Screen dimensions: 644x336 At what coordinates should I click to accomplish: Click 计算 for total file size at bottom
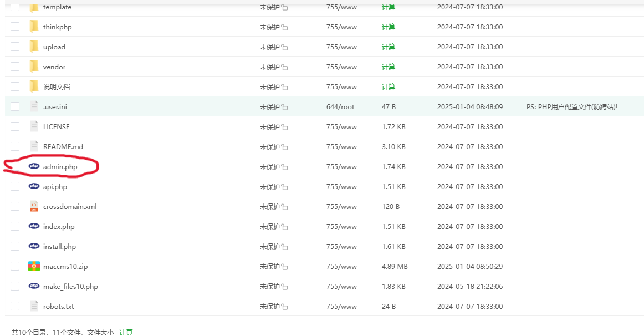127,332
